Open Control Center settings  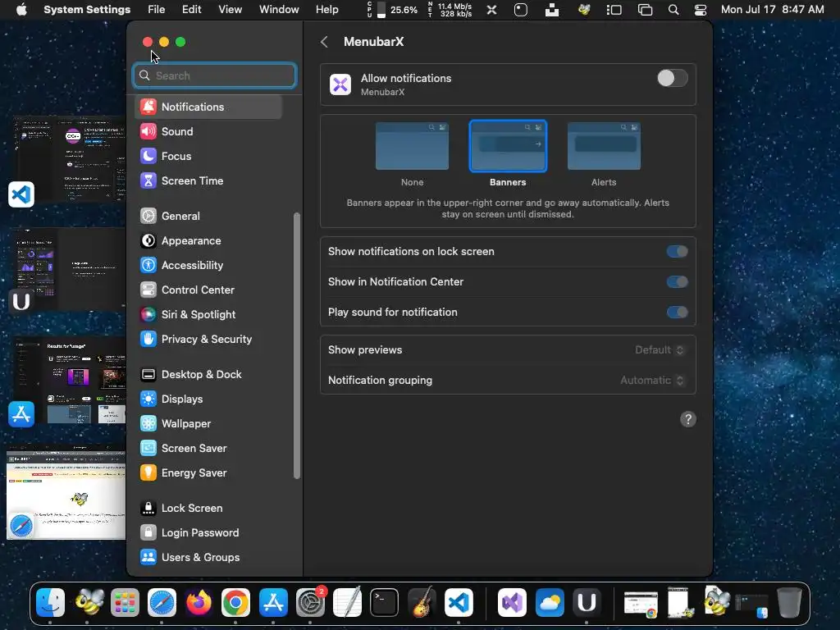click(x=208, y=290)
